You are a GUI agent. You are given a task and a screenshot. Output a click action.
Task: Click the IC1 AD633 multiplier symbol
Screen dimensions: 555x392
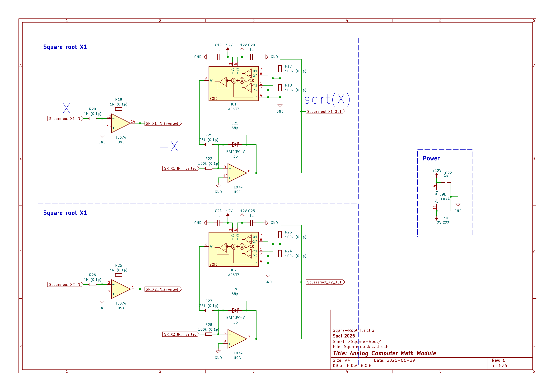click(233, 83)
